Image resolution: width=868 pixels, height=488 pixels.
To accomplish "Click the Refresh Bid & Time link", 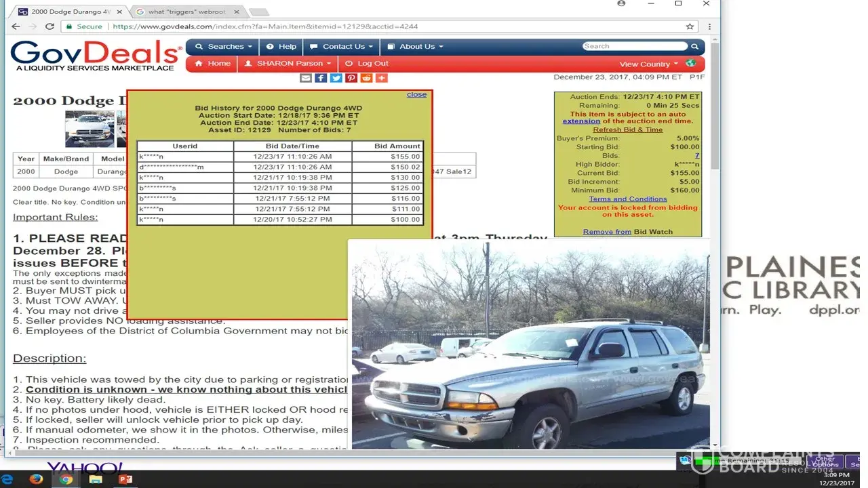I will (627, 129).
